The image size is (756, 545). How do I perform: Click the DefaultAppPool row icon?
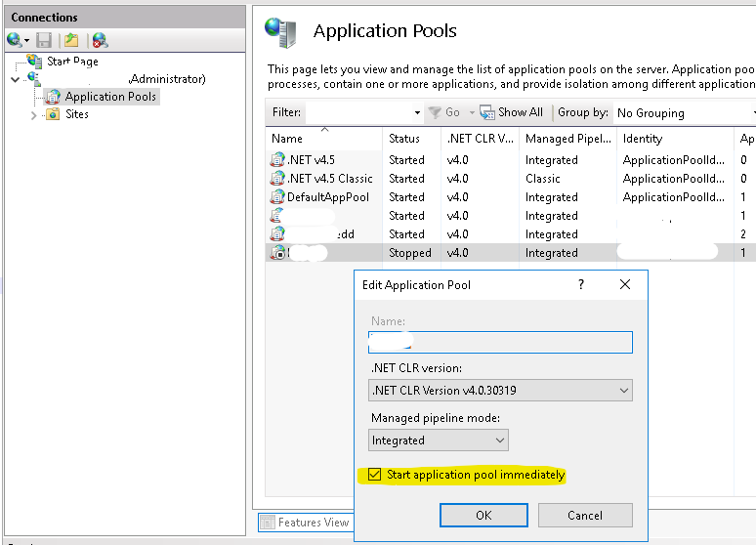pos(277,196)
